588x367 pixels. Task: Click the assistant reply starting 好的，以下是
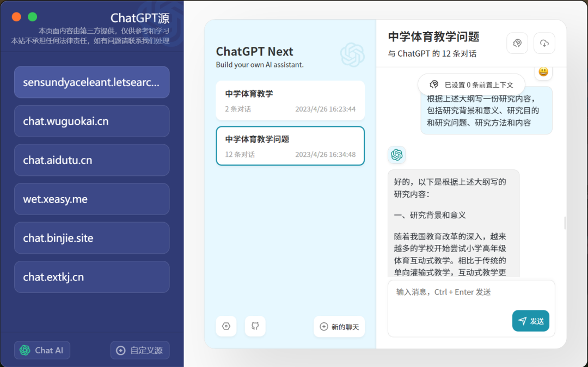click(x=454, y=224)
